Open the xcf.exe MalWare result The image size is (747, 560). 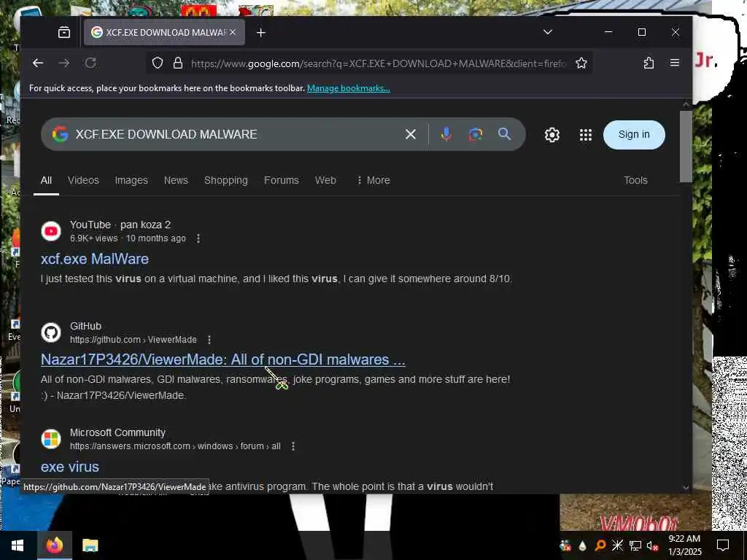point(95,259)
